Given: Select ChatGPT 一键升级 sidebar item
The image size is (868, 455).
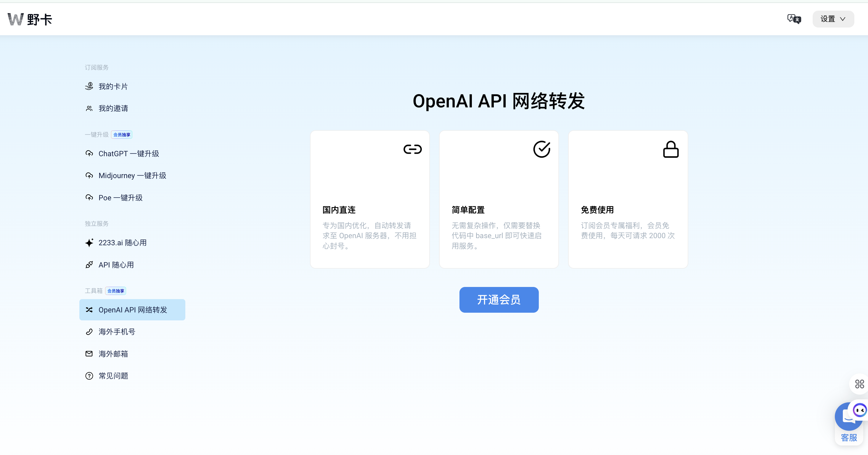Looking at the screenshot, I should tap(128, 154).
